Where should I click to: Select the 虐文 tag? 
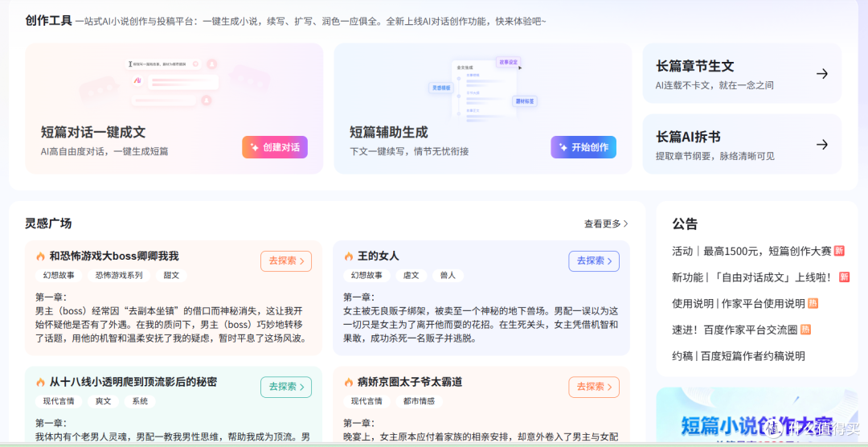coord(411,275)
